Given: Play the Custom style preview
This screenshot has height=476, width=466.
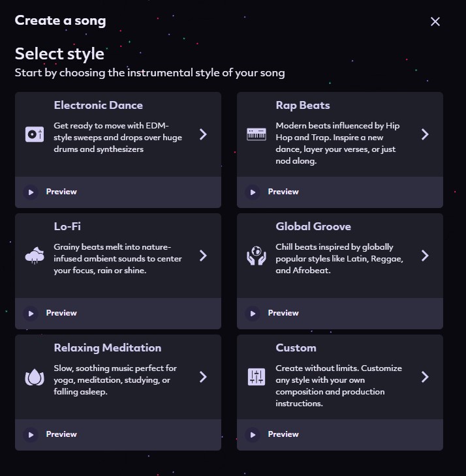Looking at the screenshot, I should point(253,435).
